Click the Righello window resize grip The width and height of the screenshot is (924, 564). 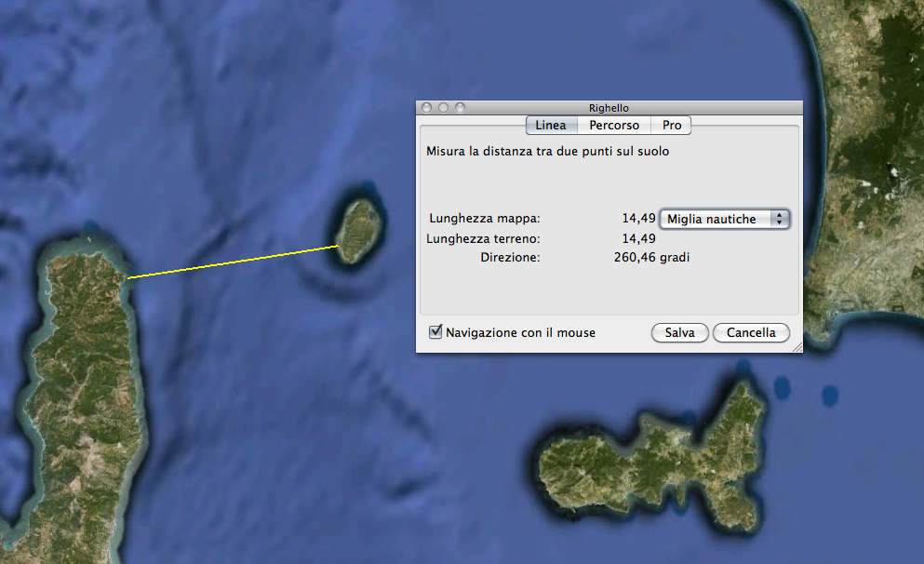(797, 347)
